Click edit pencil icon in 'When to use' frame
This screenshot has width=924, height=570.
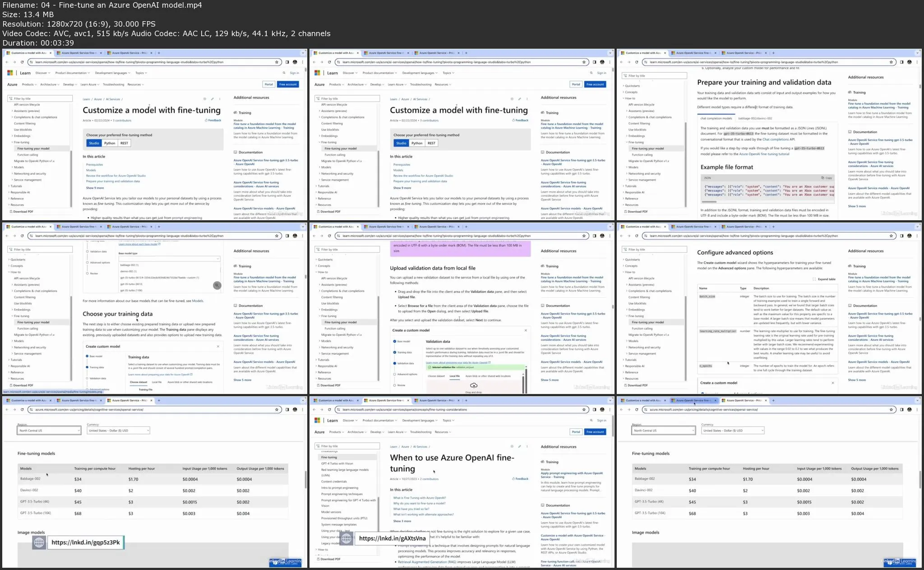coord(519,446)
